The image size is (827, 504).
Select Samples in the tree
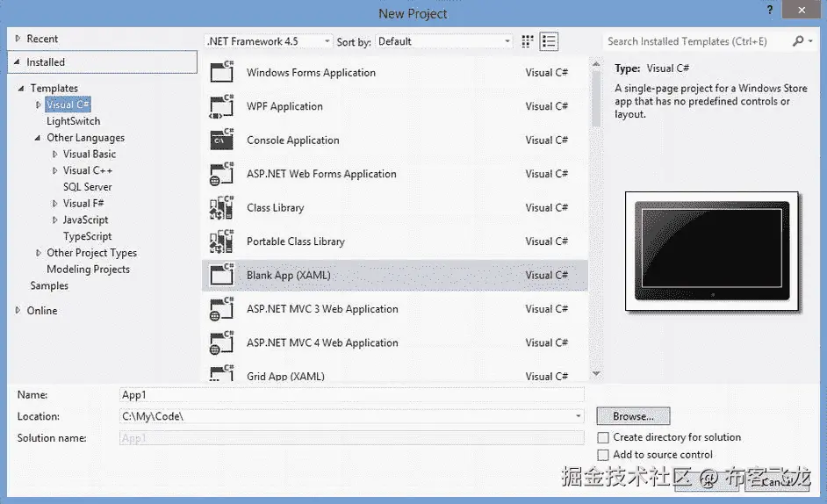[x=49, y=285]
